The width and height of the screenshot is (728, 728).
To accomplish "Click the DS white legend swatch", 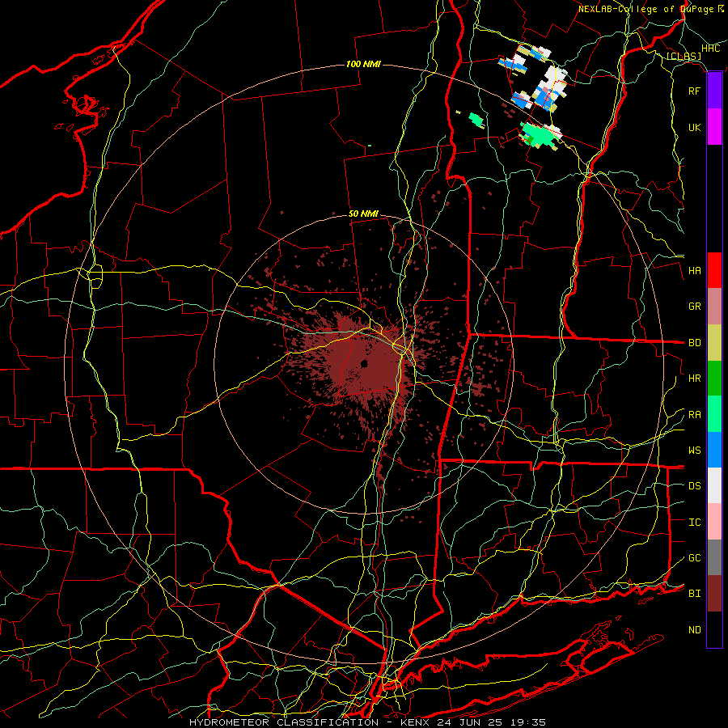I will (714, 485).
